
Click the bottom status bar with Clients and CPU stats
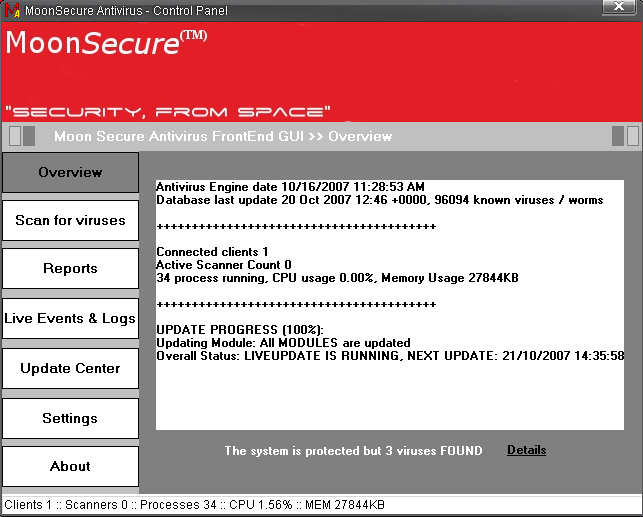coord(322,505)
